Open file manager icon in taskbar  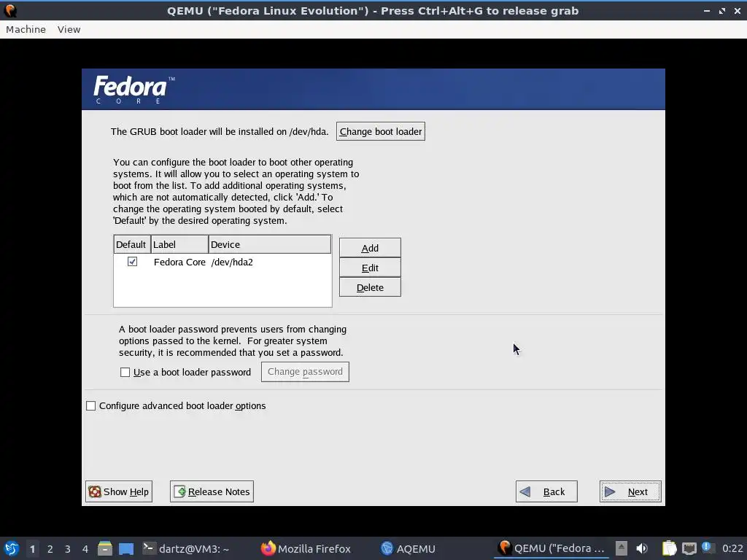[x=105, y=548]
